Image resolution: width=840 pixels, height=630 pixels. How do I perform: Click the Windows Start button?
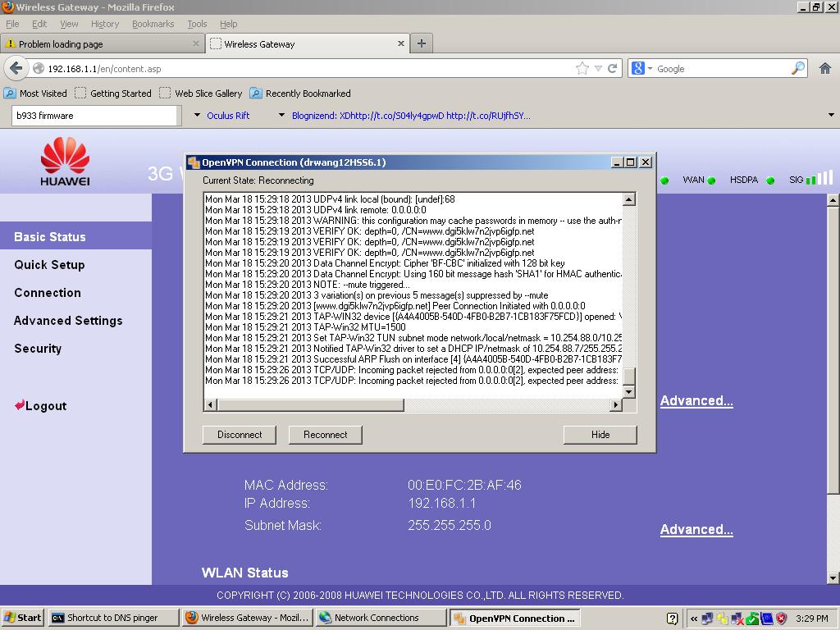coord(22,618)
